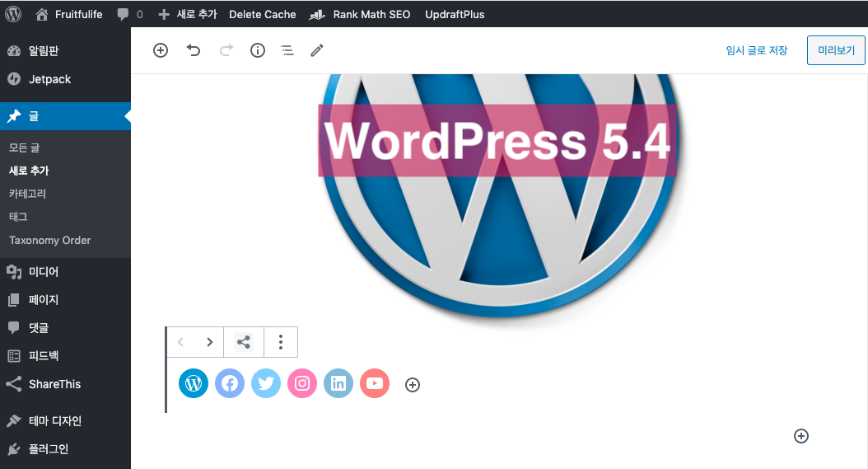Screen dimensions: 868x469
Task: Open 테마 디자인 sidebar menu
Action: [65, 420]
